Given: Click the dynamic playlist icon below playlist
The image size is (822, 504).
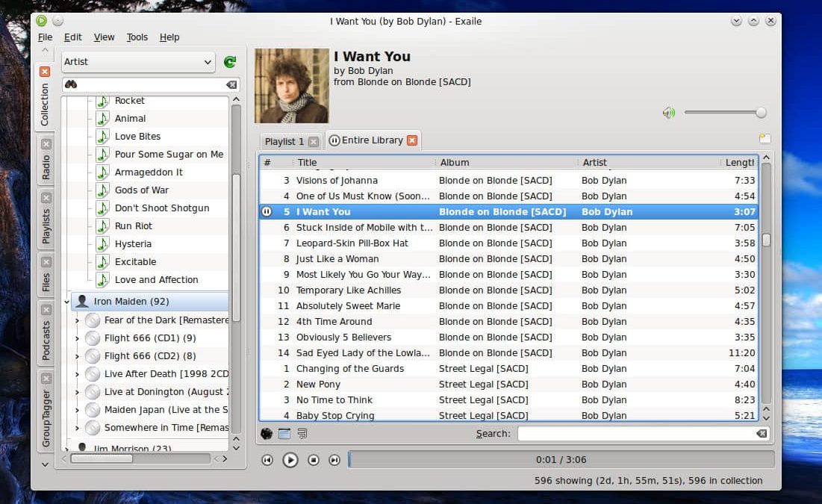Looking at the screenshot, I should click(302, 434).
